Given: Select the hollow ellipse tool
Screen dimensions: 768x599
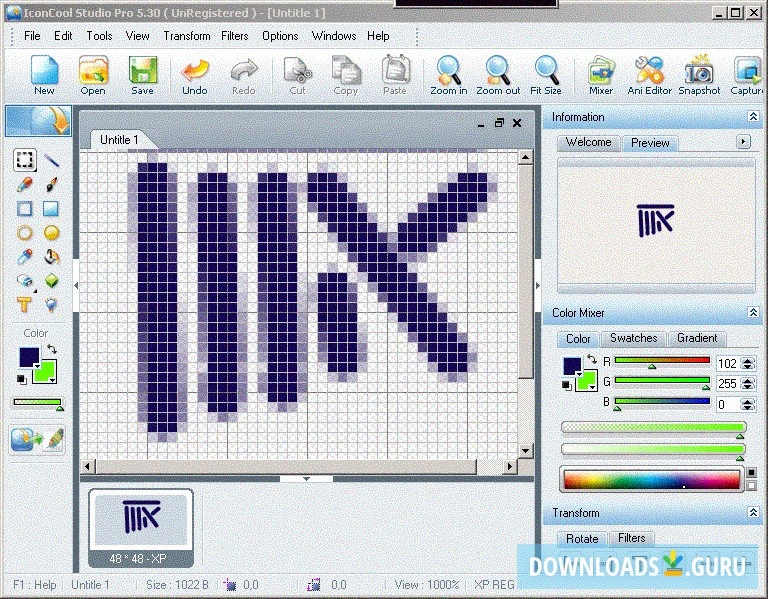Looking at the screenshot, I should (x=24, y=233).
